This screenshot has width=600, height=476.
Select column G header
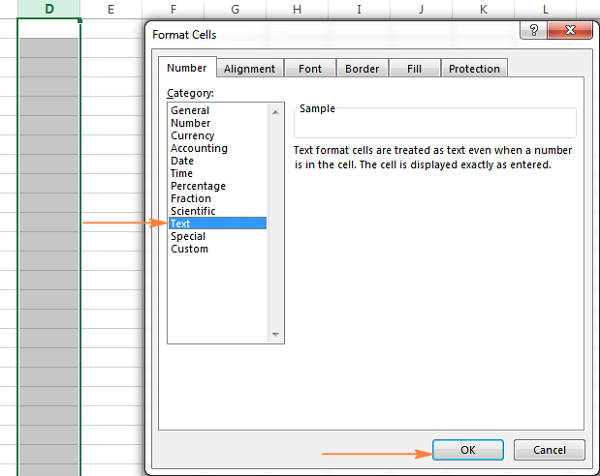(235, 9)
